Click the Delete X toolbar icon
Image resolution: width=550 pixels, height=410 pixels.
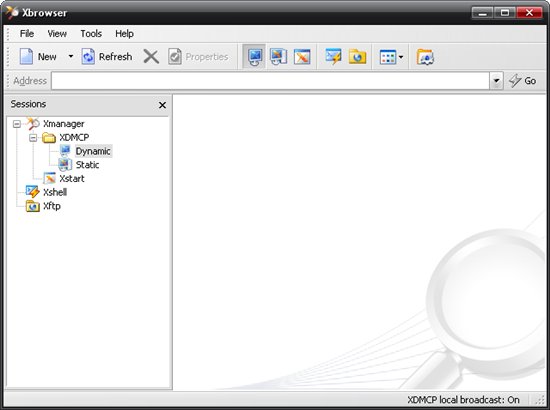151,56
